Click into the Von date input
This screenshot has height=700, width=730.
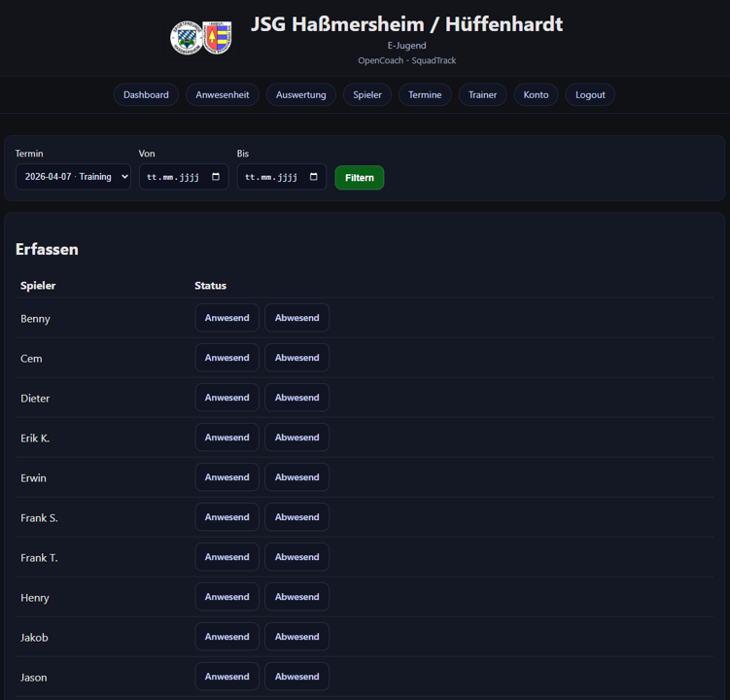(x=173, y=177)
